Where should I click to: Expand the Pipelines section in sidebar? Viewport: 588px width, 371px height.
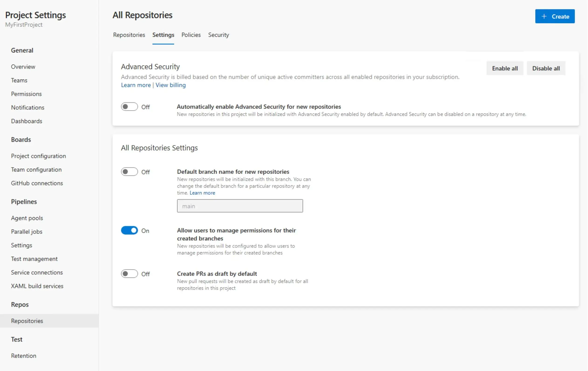[x=24, y=201]
